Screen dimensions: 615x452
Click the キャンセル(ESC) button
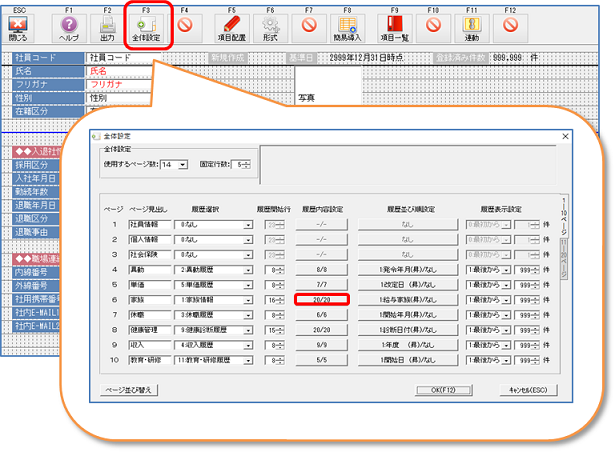pyautogui.click(x=532, y=389)
